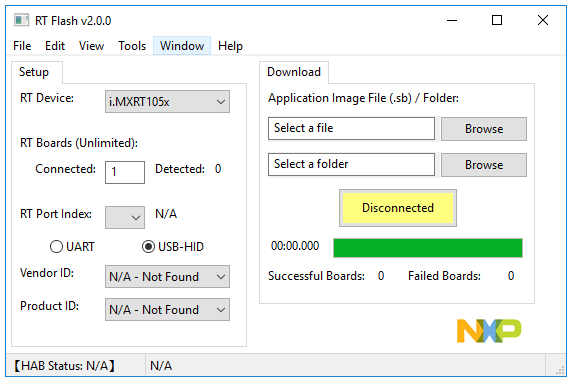Click the Detected: label

tap(180, 169)
